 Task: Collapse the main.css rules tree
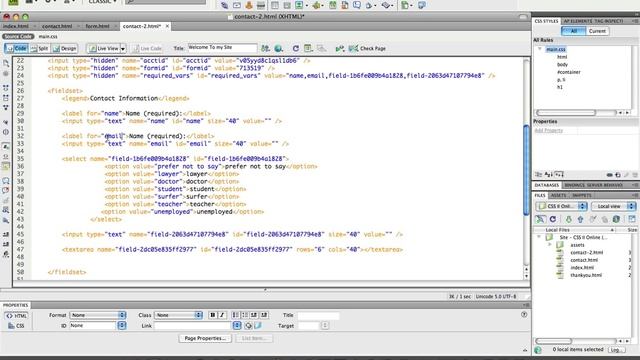540,49
